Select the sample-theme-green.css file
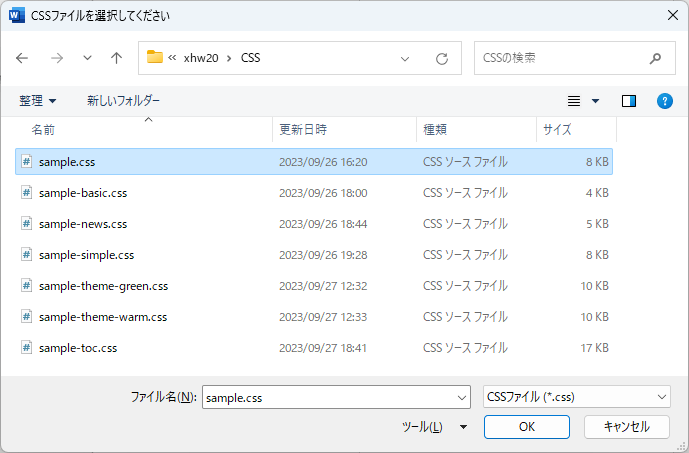The width and height of the screenshot is (689, 453). point(103,286)
